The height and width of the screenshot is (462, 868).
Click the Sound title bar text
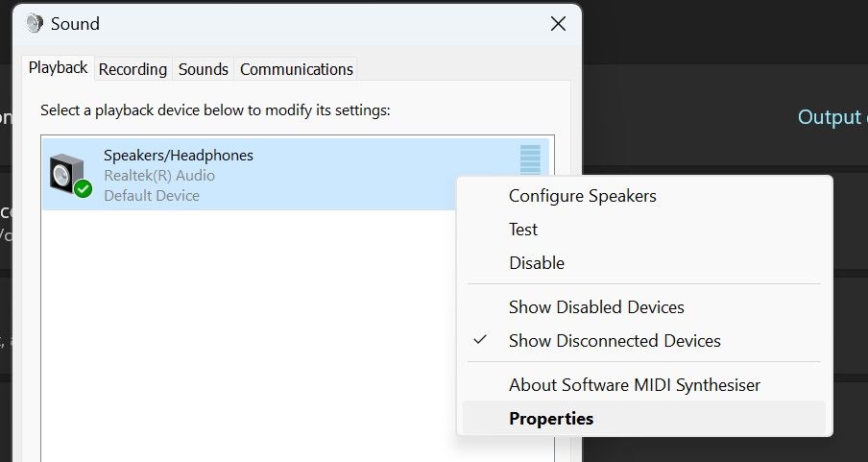click(75, 23)
